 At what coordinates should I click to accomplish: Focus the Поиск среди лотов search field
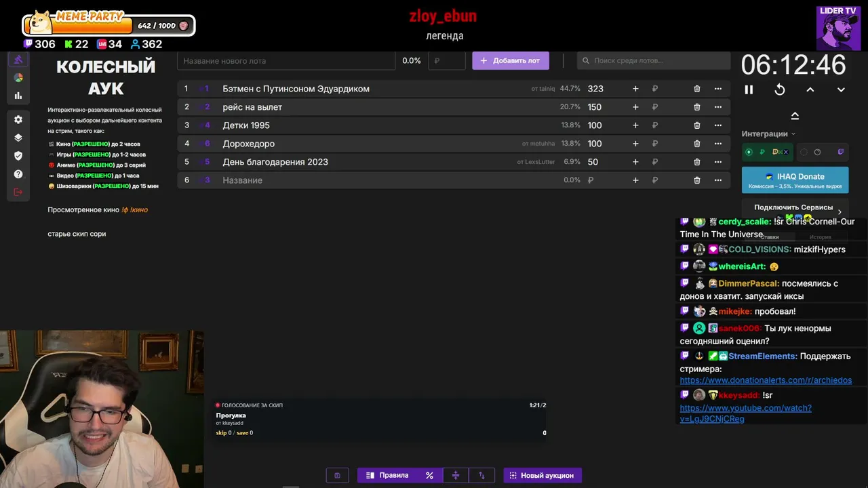click(x=654, y=60)
